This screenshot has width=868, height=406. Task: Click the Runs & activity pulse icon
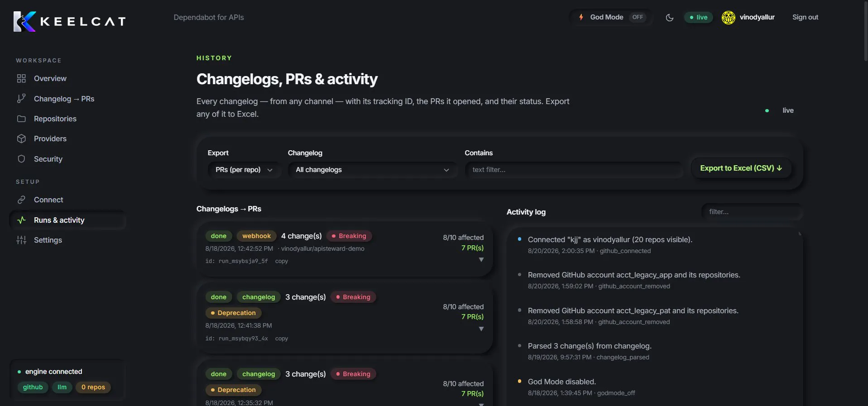(x=21, y=220)
